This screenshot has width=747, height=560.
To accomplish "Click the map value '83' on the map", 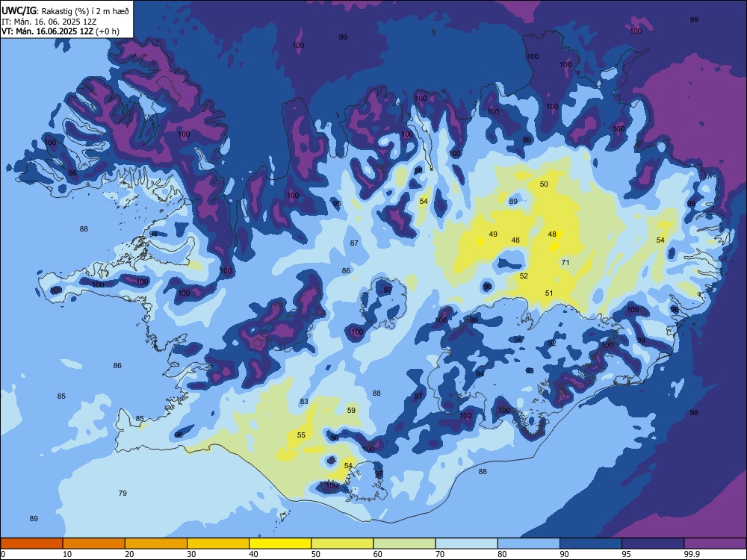I will 304,402.
